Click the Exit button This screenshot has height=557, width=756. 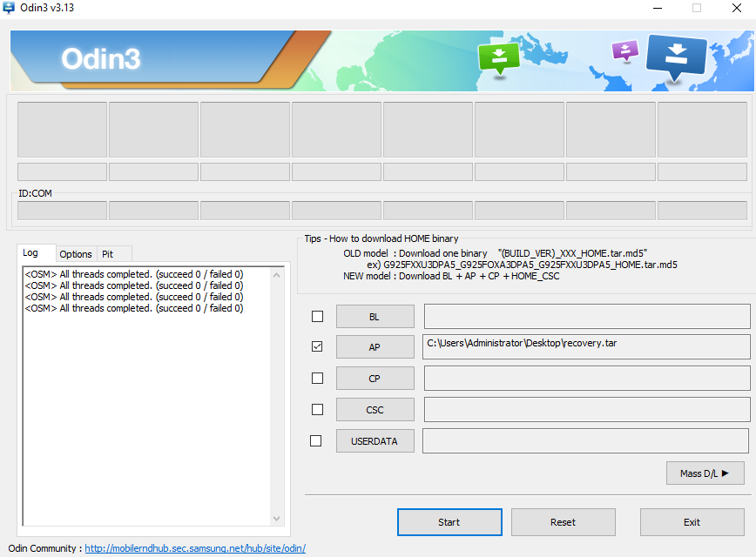point(692,522)
